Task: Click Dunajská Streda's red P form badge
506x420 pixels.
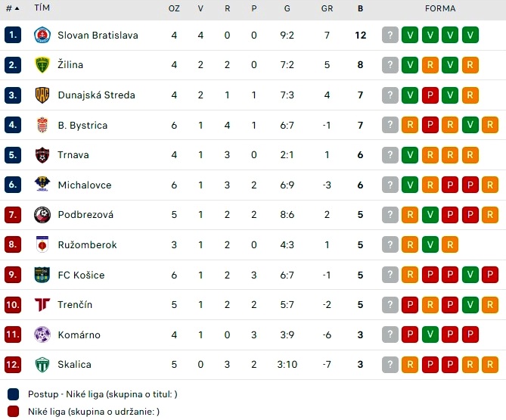Action: (x=430, y=95)
